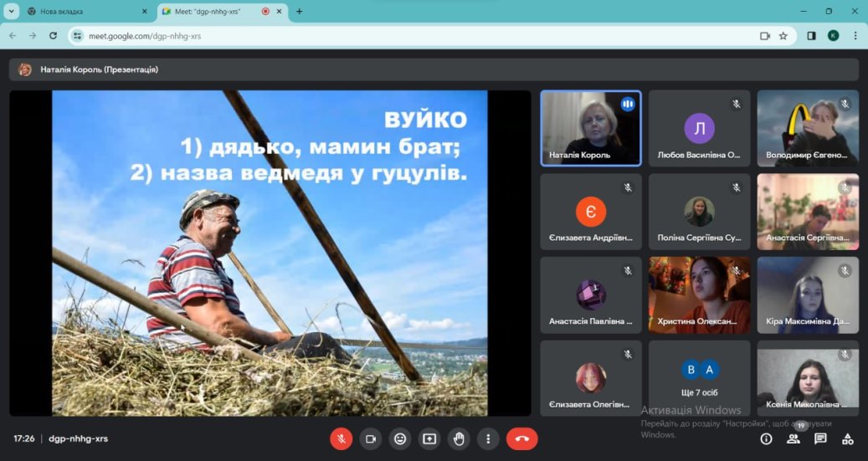Click the 17:26 time display
The height and width of the screenshot is (461, 868).
tap(23, 439)
